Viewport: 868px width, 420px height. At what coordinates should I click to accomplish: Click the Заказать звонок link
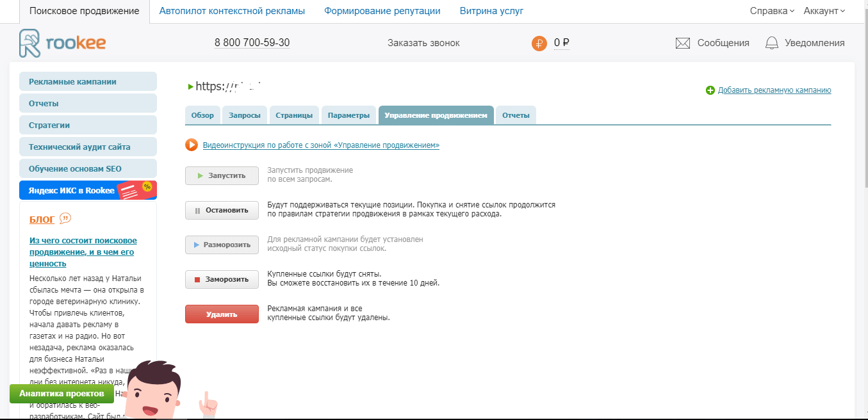tap(423, 43)
